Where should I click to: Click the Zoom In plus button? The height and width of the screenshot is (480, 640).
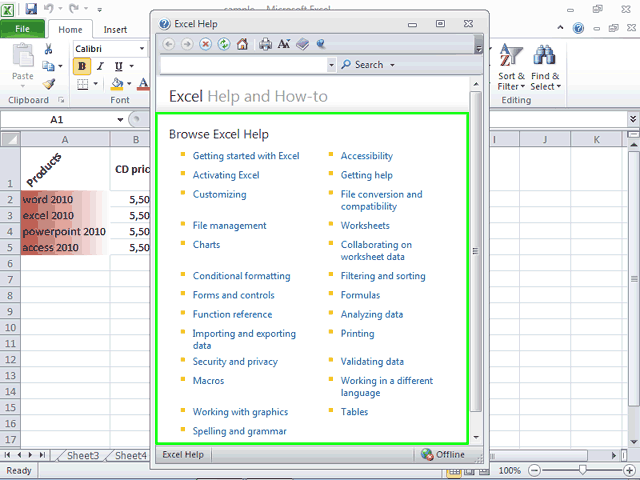point(629,471)
